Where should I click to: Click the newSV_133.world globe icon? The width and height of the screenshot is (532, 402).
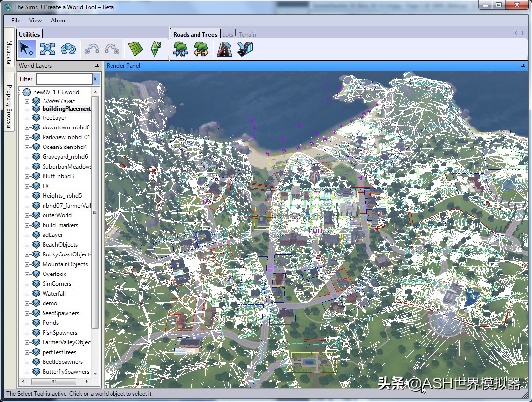tap(27, 92)
